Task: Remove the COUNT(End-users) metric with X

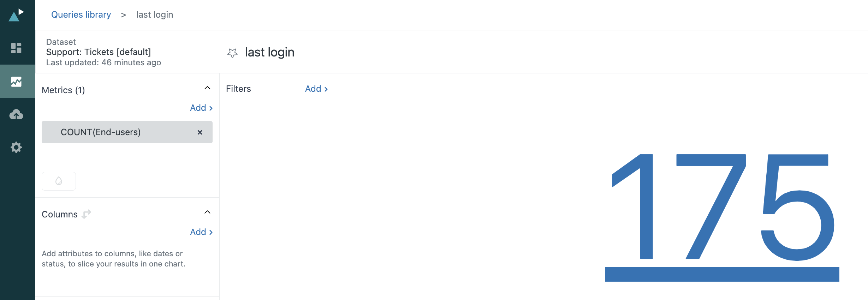Action: [x=200, y=132]
